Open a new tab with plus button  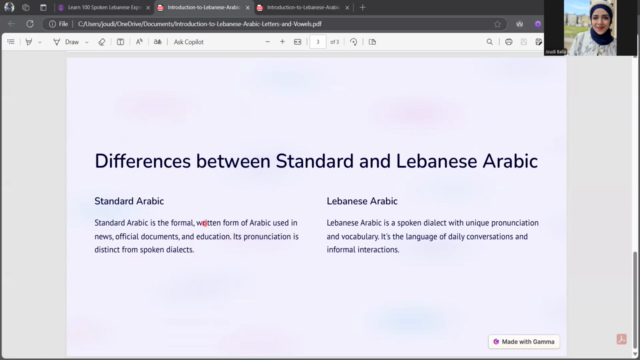point(362,7)
